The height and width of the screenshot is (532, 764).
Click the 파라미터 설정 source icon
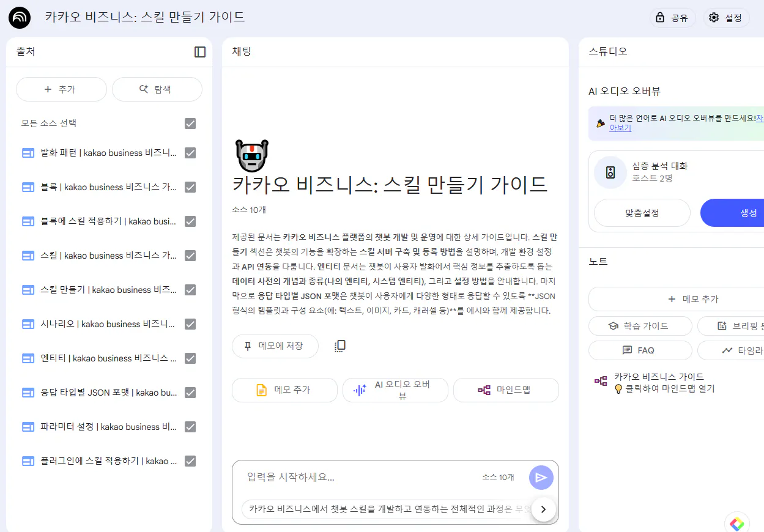[x=28, y=427]
